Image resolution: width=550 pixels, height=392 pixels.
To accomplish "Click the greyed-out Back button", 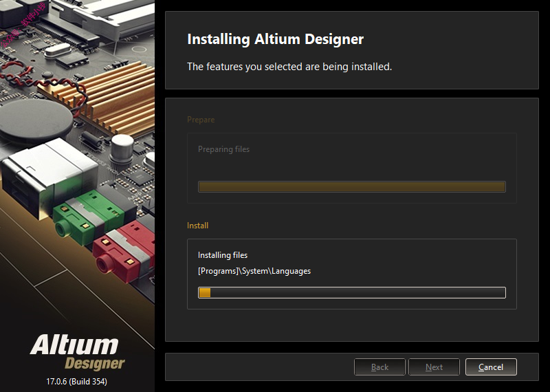I will coord(379,367).
